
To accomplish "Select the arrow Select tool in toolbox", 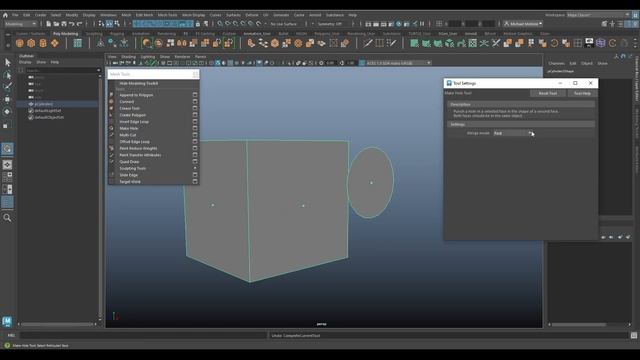I will (7, 62).
